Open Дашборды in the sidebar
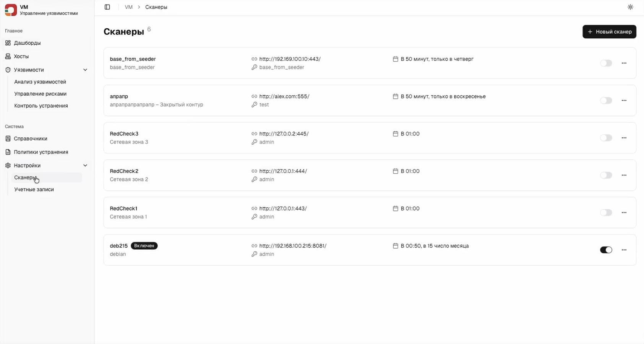 (27, 43)
